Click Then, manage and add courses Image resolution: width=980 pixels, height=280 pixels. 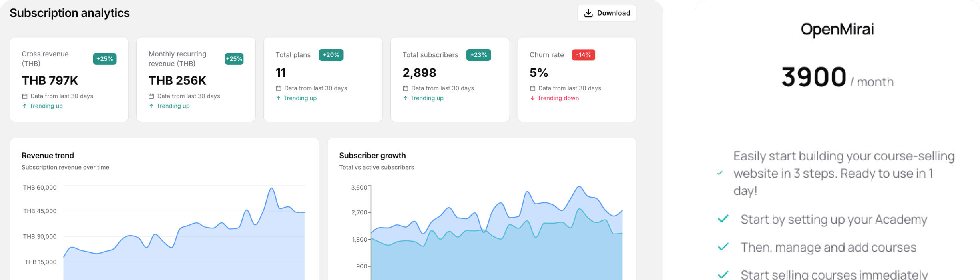(829, 248)
